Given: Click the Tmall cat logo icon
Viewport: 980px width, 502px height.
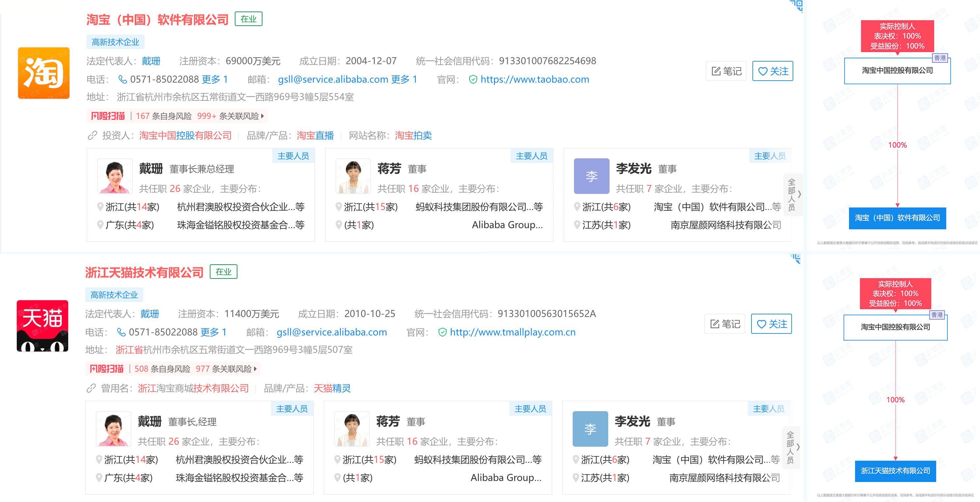Looking at the screenshot, I should point(43,325).
